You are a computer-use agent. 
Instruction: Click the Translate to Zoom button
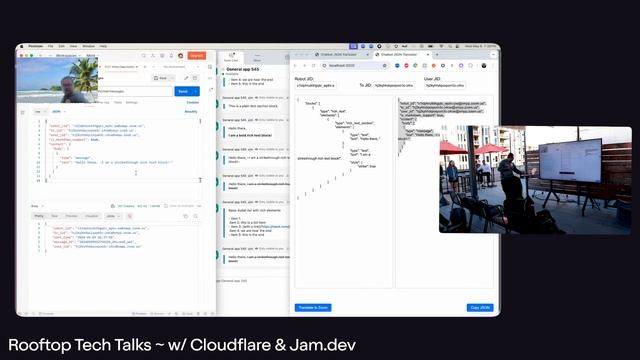tap(313, 307)
